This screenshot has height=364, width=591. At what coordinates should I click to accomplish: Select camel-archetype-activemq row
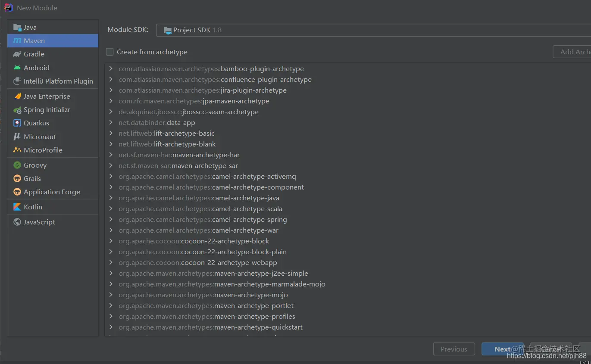point(347,176)
